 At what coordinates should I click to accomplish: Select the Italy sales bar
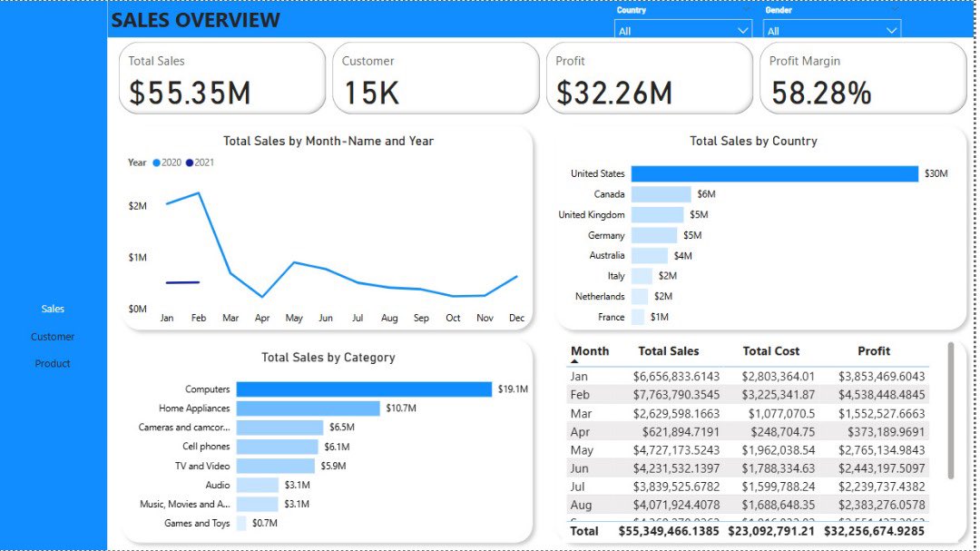(x=642, y=276)
